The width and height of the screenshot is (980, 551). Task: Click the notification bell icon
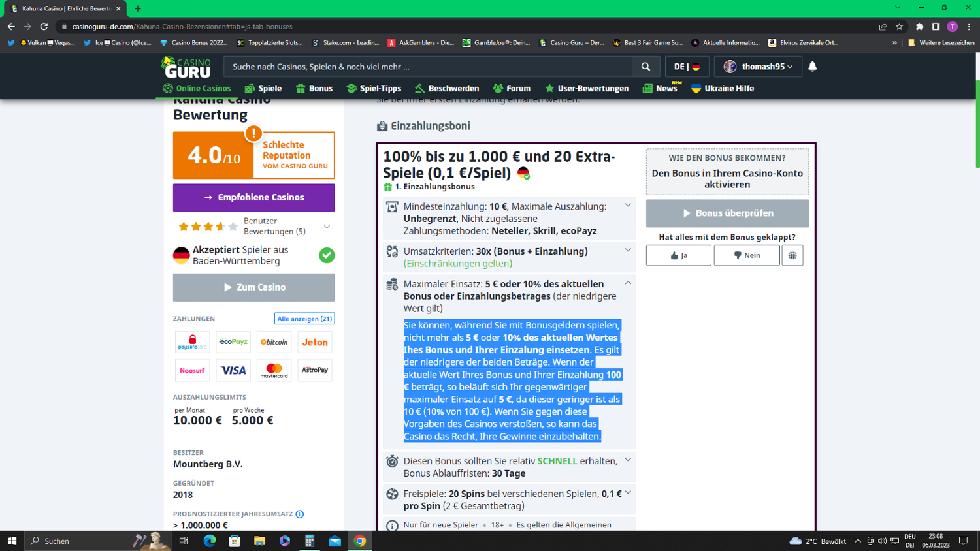pos(812,67)
